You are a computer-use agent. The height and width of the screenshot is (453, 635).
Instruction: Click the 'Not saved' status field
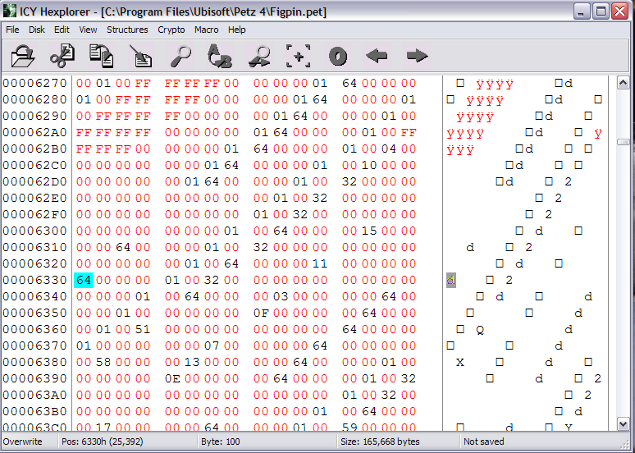click(x=484, y=441)
